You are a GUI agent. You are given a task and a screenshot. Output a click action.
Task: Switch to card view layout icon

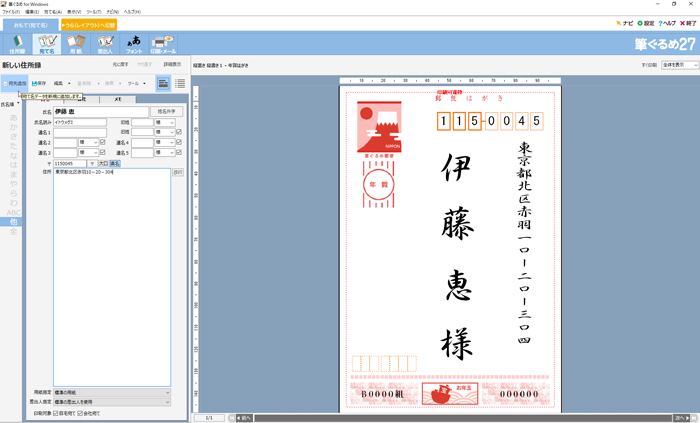click(x=163, y=83)
